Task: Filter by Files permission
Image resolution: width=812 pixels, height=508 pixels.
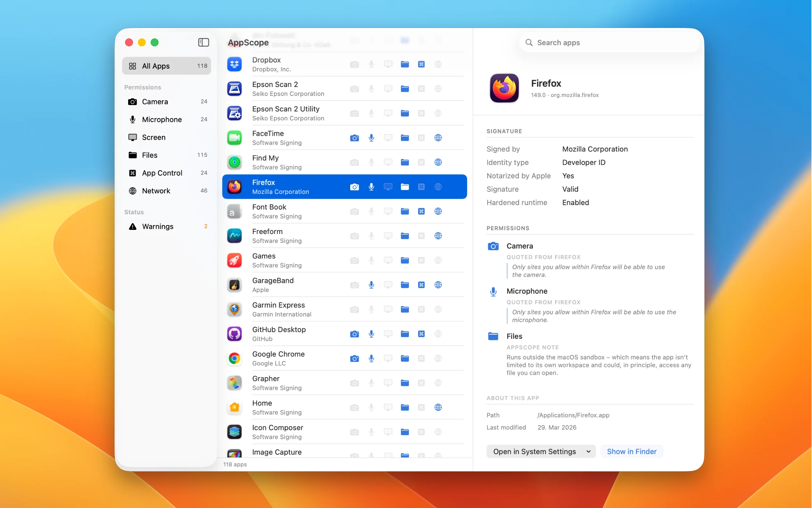Action: click(x=167, y=155)
